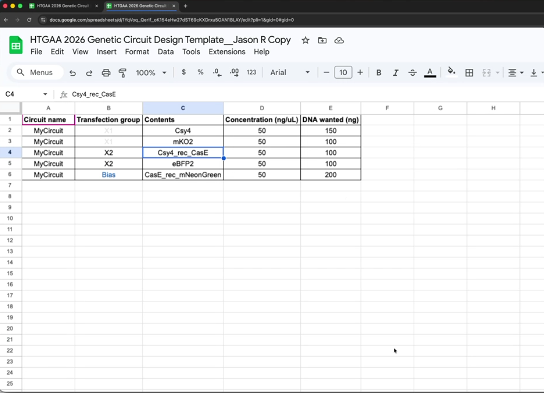Open the View menu
The height and width of the screenshot is (393, 544).
click(80, 52)
